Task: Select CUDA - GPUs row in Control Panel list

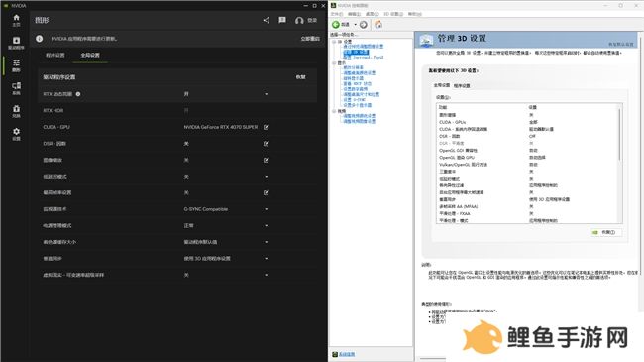Action: pos(527,122)
